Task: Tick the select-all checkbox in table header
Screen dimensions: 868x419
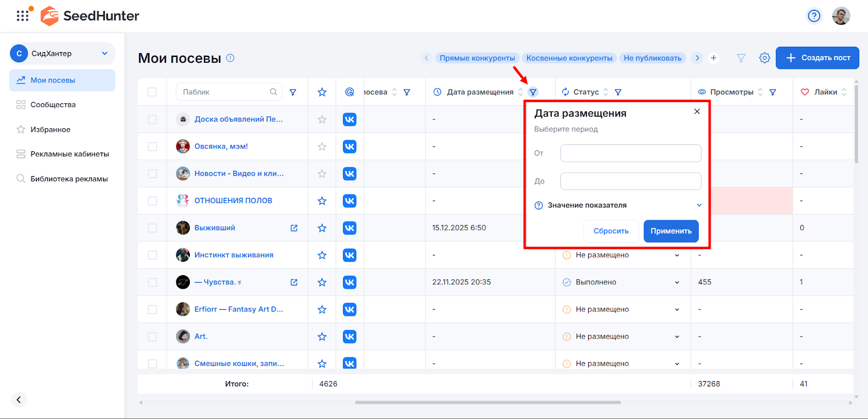Action: 152,92
